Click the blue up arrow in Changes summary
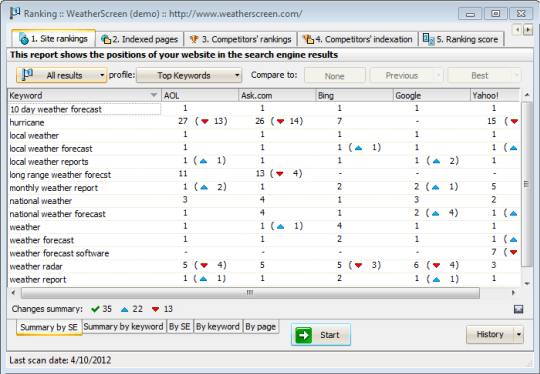 pos(125,310)
